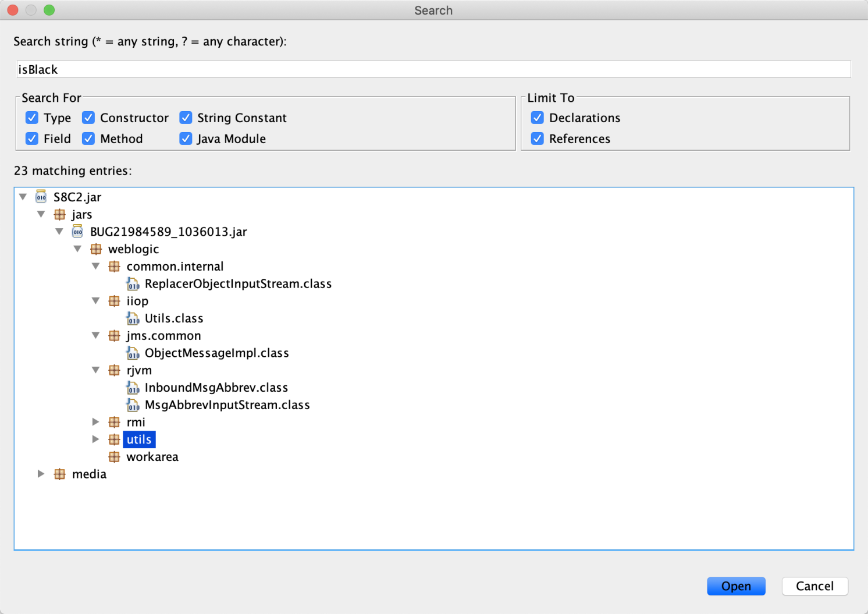This screenshot has height=614, width=868.
Task: Close the Search dialog window
Action: tap(13, 10)
